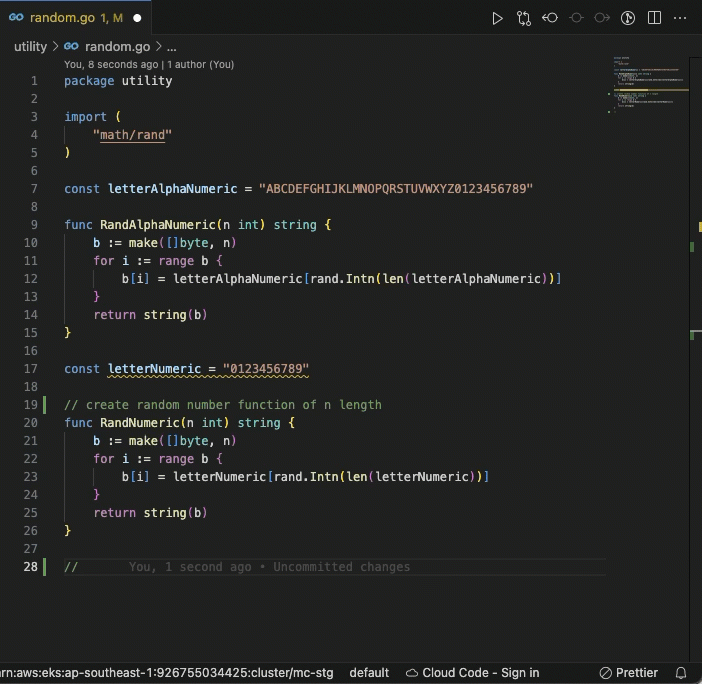Click rand.Intn call on line 23

(306, 477)
